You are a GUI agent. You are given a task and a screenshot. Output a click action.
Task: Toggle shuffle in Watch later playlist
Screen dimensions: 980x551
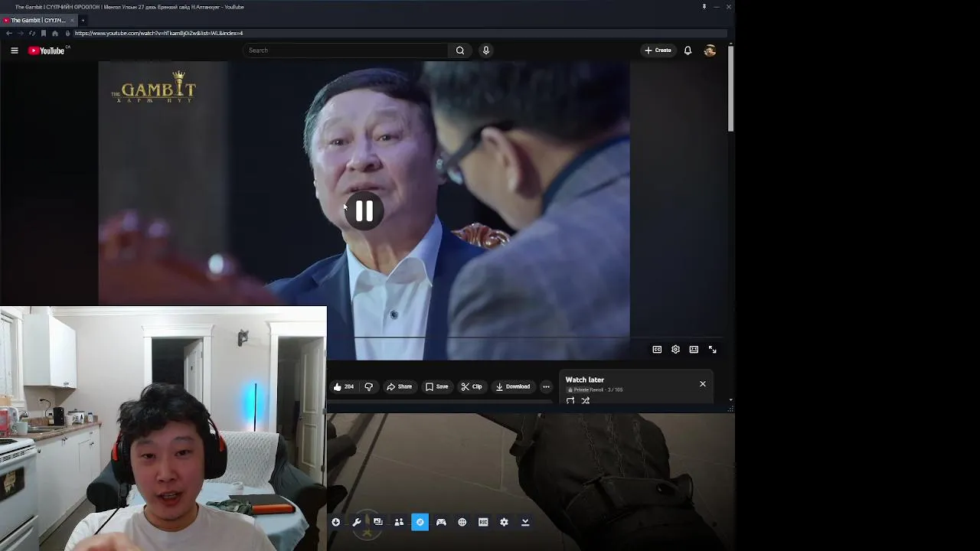pos(586,400)
